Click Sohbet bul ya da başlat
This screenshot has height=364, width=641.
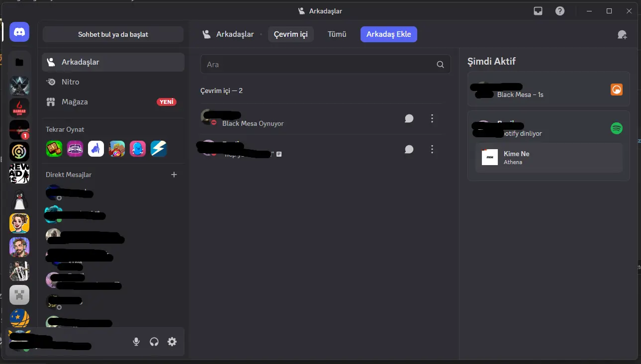(113, 34)
